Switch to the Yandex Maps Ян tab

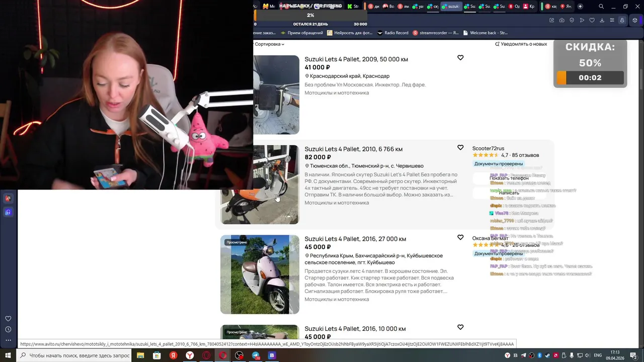tap(566, 7)
